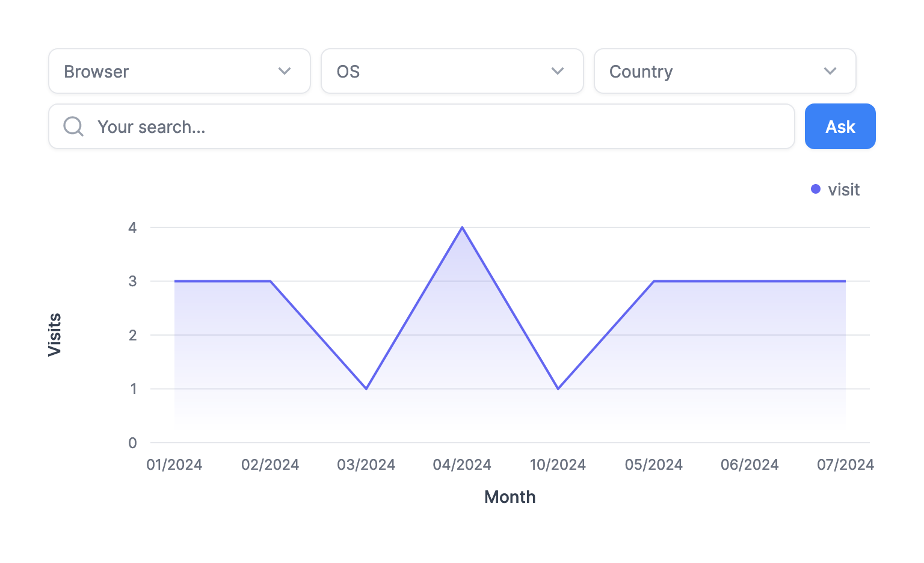Click the 02/2024 x-axis label
This screenshot has height=563, width=924.
(270, 464)
